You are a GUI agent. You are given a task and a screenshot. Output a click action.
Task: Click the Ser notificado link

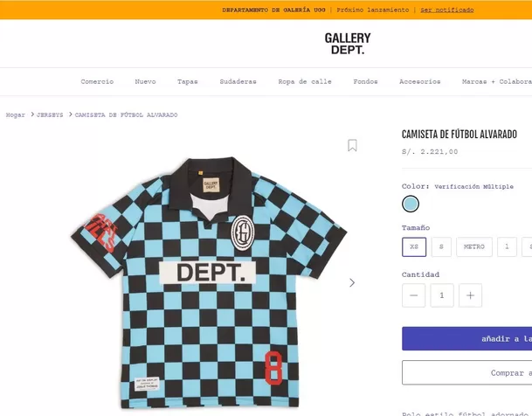click(446, 10)
